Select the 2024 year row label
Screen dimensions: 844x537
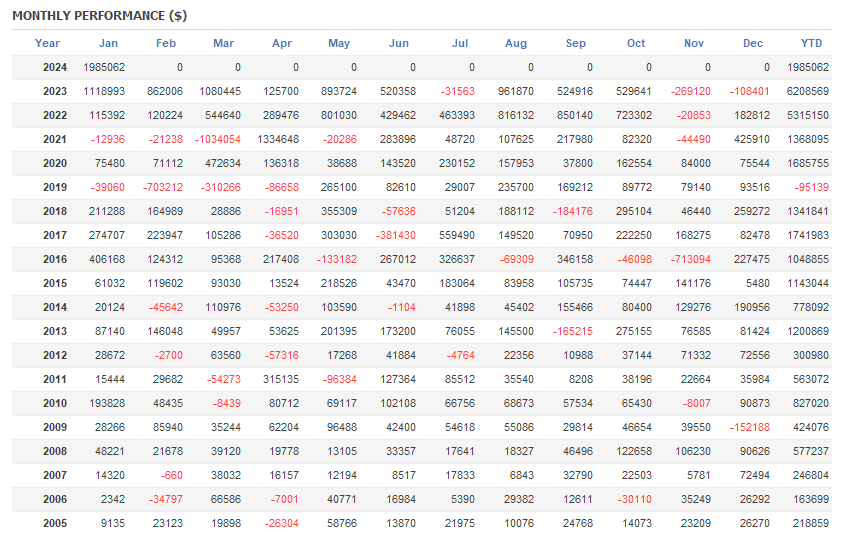pyautogui.click(x=55, y=67)
